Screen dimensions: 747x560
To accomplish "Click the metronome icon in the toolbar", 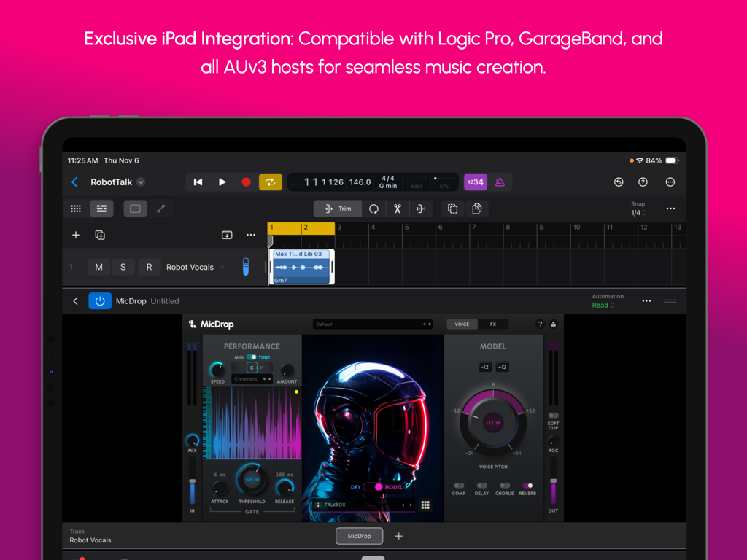I will 500,182.
